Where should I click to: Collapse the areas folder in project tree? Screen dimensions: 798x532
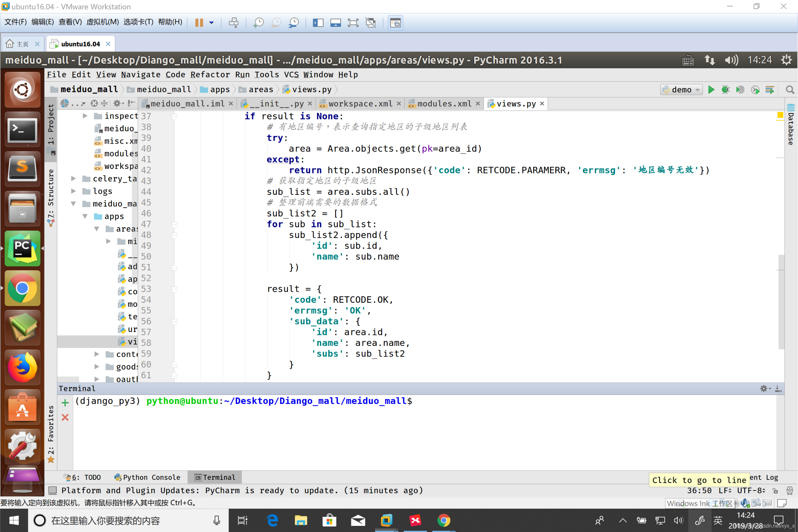pyautogui.click(x=97, y=229)
